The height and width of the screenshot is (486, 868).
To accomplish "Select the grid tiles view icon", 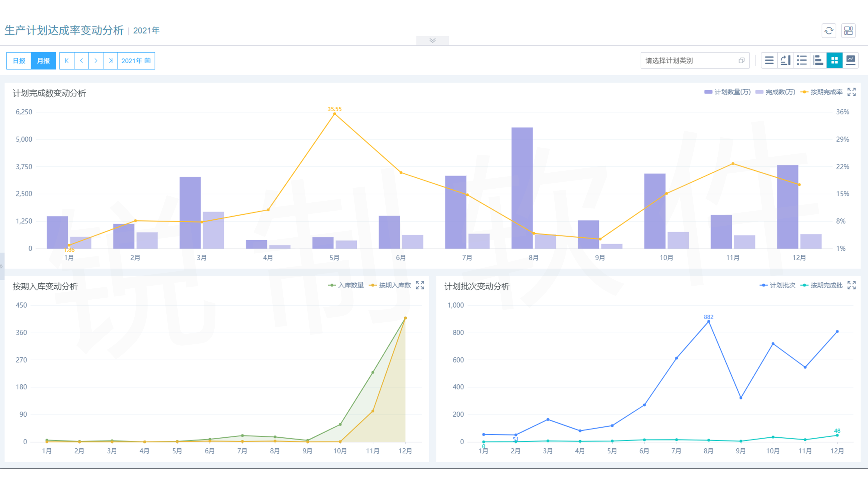I will click(834, 61).
